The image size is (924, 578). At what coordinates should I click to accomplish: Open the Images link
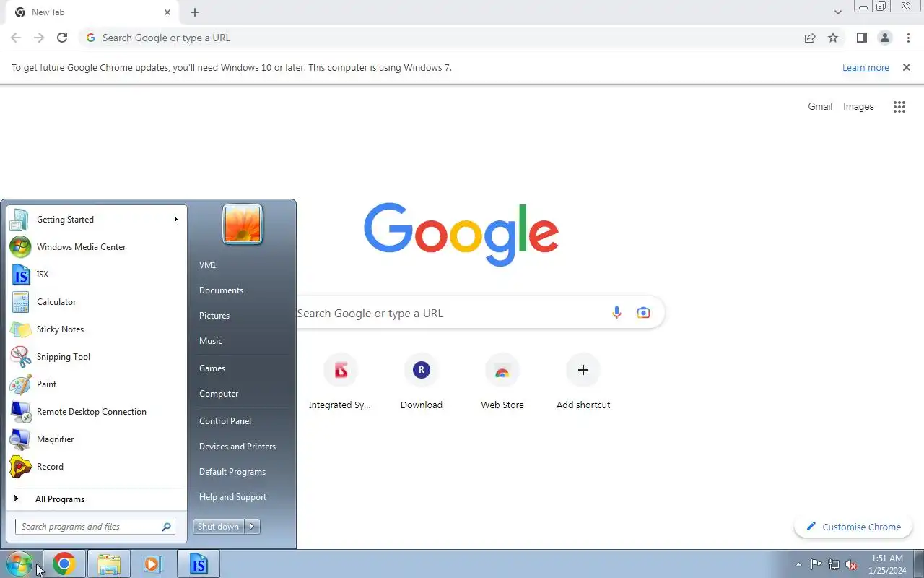point(858,106)
